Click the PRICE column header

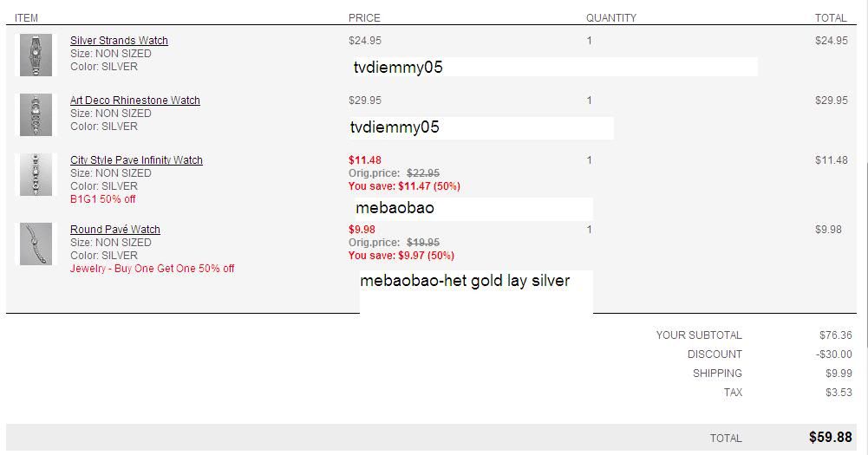364,17
